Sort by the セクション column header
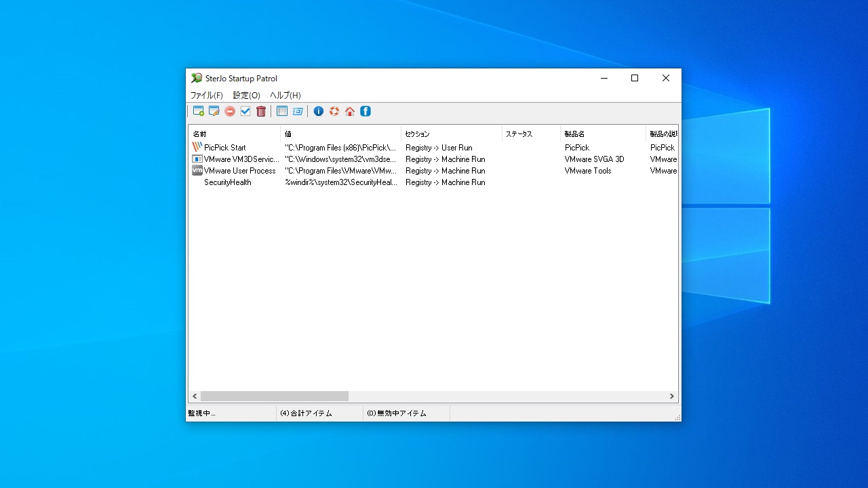 click(452, 134)
